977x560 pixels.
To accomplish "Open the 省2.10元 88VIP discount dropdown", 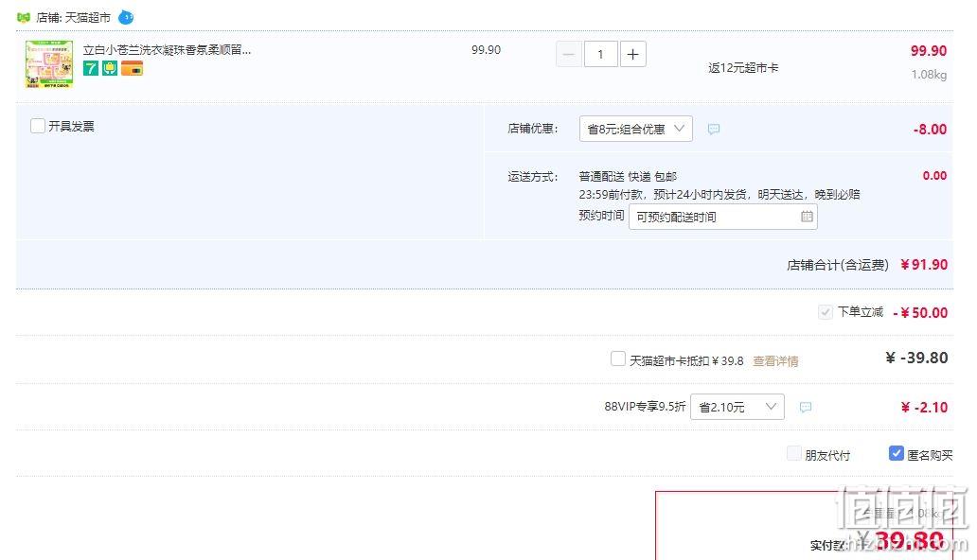I will 737,407.
